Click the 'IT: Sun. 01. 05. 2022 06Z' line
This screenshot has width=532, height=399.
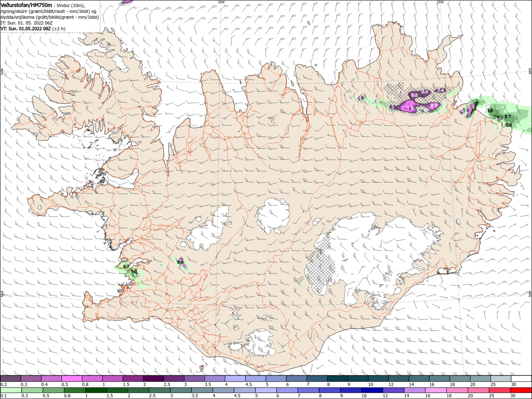click(26, 23)
